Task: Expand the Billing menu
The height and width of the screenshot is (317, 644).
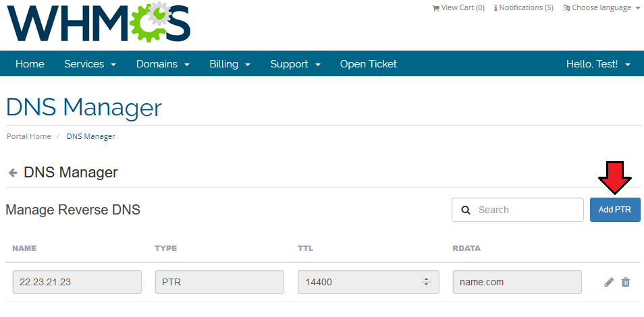Action: coord(230,64)
